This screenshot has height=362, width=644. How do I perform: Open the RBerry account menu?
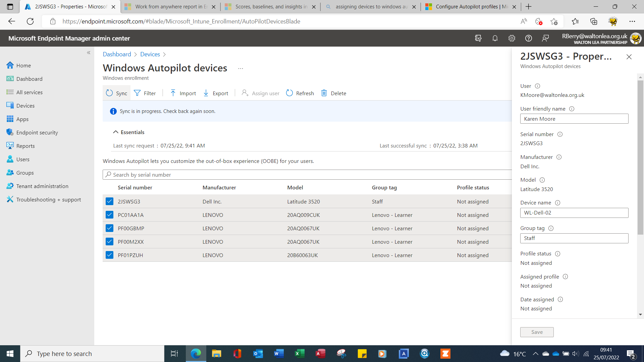pos(601,38)
